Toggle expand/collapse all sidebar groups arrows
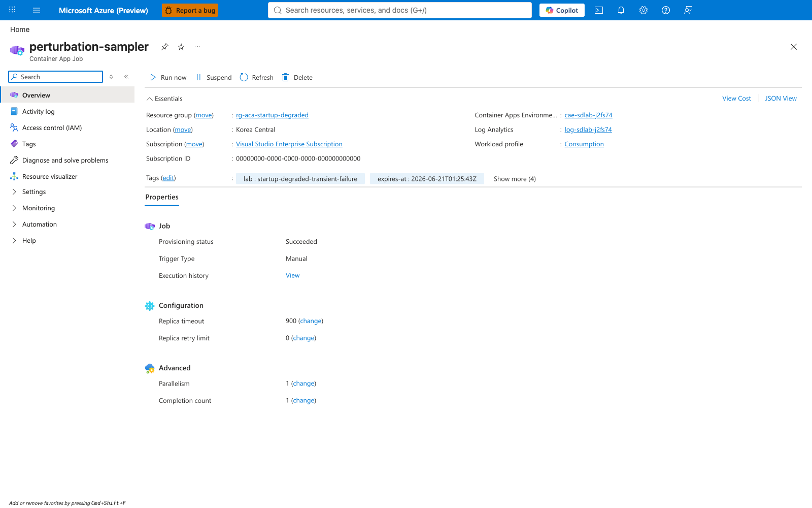This screenshot has height=508, width=812. click(111, 77)
